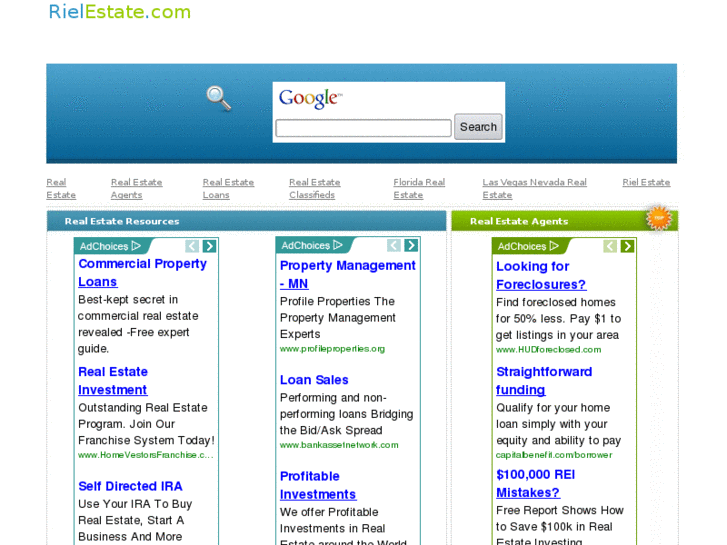
Task: Click next arrow in Commercial Property Loans ad block
Action: (210, 246)
